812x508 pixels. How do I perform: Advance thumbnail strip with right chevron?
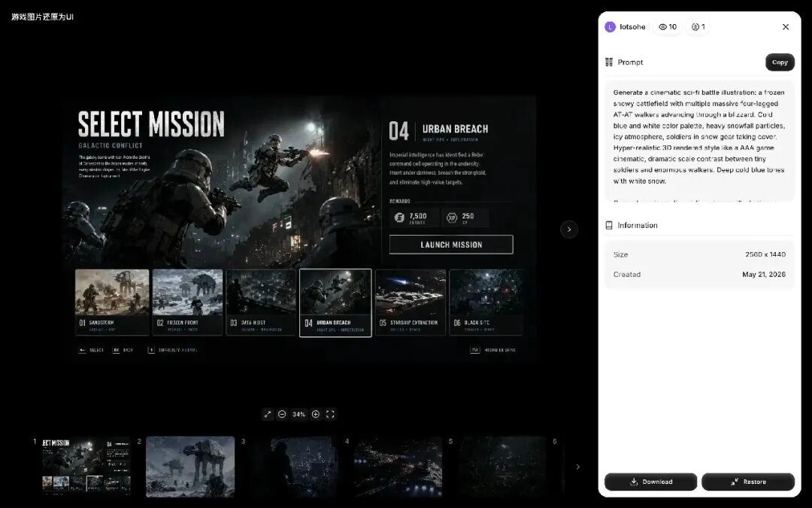click(578, 467)
